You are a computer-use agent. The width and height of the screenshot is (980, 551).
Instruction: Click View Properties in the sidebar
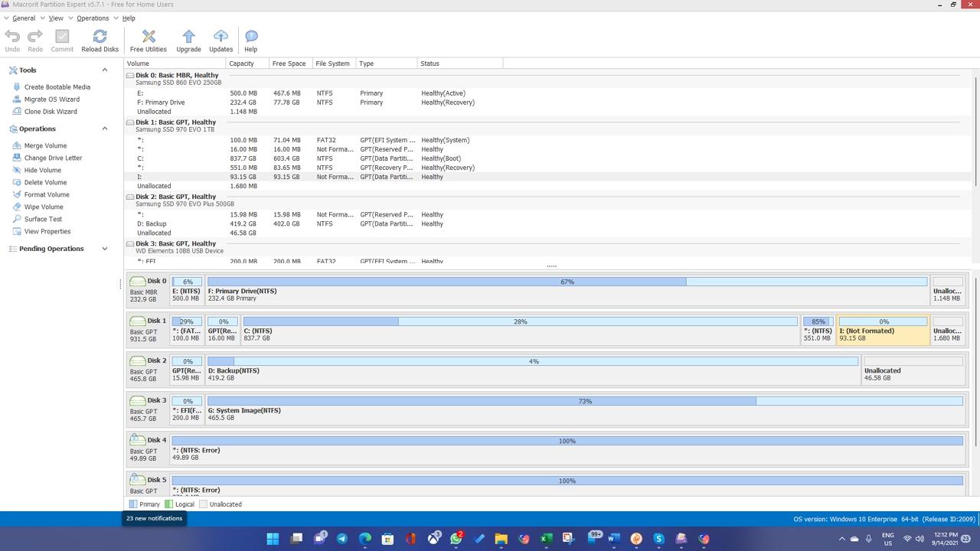tap(46, 231)
